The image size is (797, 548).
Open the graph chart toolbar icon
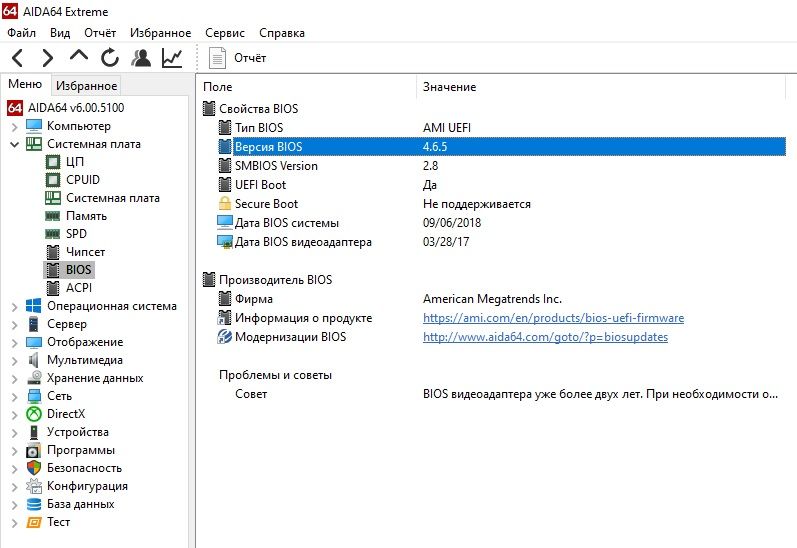[x=172, y=58]
